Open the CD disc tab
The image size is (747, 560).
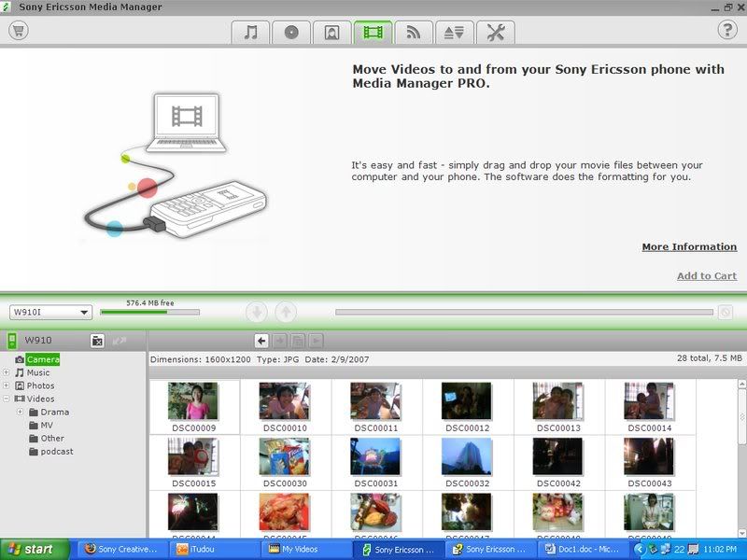(x=291, y=32)
